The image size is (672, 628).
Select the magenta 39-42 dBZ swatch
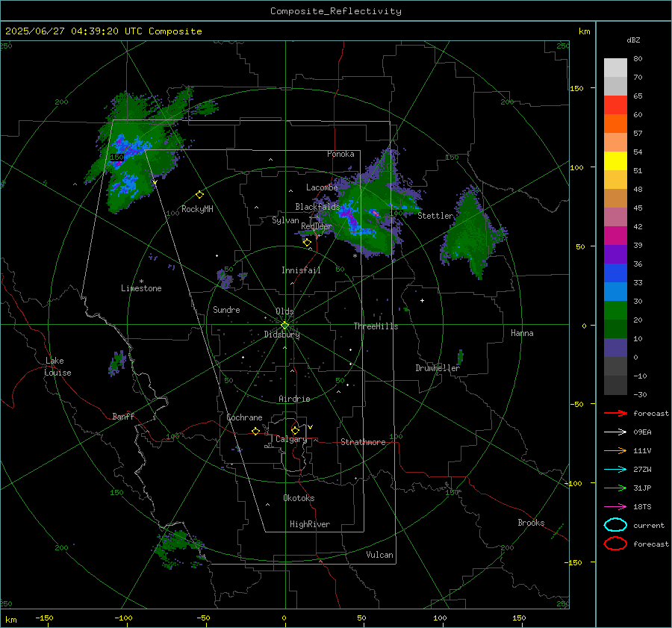[615, 236]
